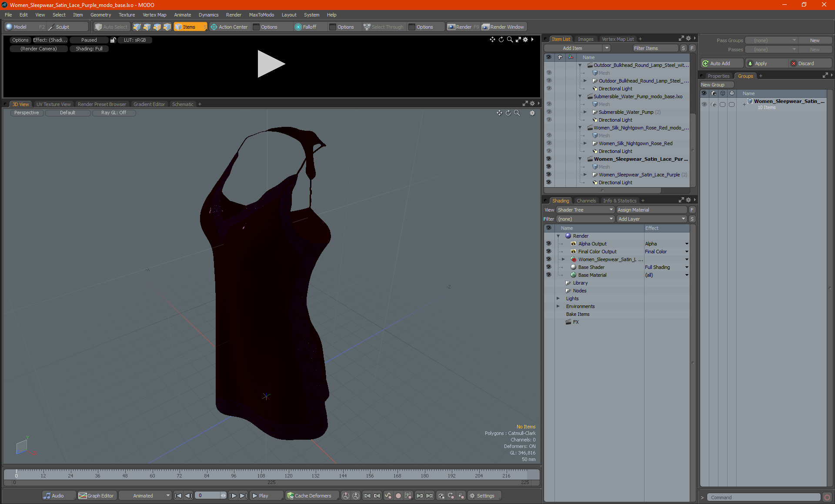The width and height of the screenshot is (835, 504).
Task: Select Edges selection mode cube icon
Action: tap(147, 27)
